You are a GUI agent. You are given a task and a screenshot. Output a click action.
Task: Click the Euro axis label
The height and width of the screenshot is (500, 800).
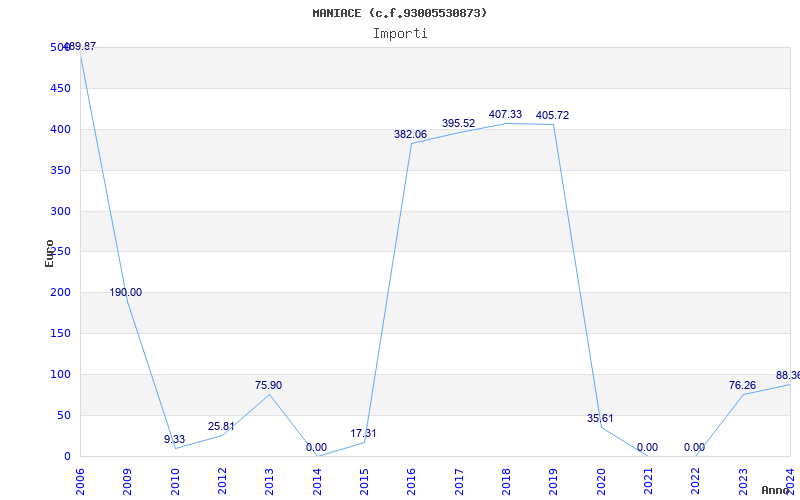[49, 254]
